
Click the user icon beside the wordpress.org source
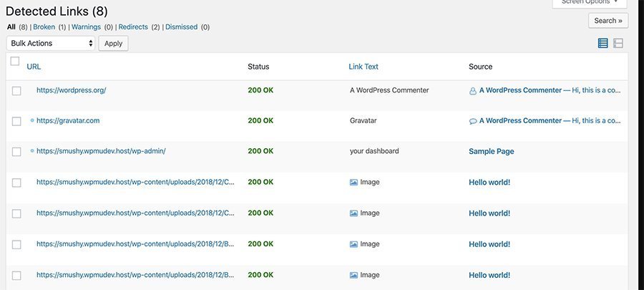click(473, 91)
